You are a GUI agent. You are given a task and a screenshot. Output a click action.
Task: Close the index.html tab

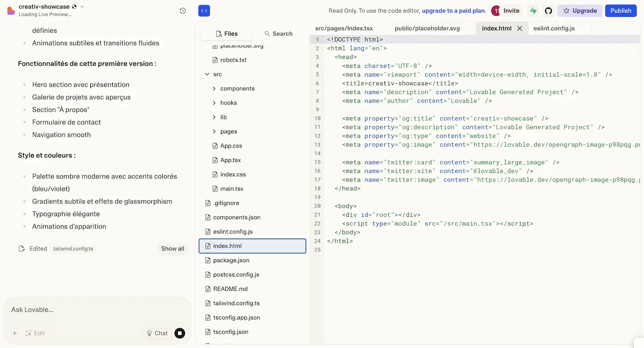pos(520,28)
